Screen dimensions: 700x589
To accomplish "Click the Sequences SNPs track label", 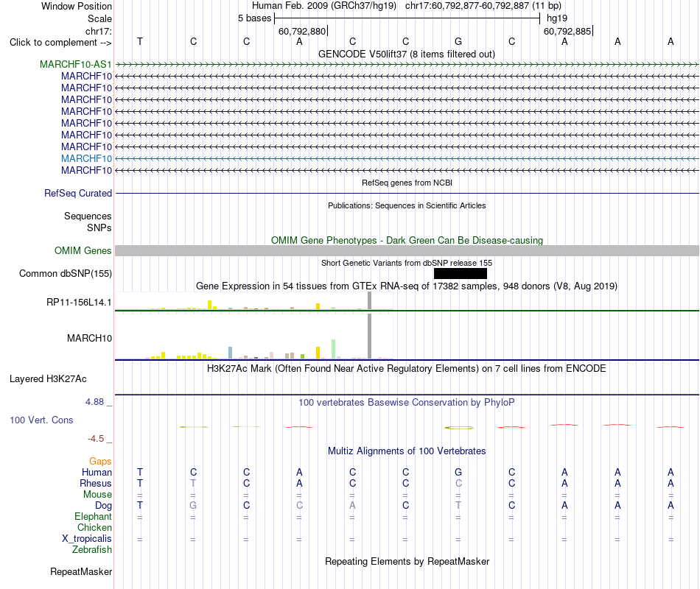I will pos(88,222).
